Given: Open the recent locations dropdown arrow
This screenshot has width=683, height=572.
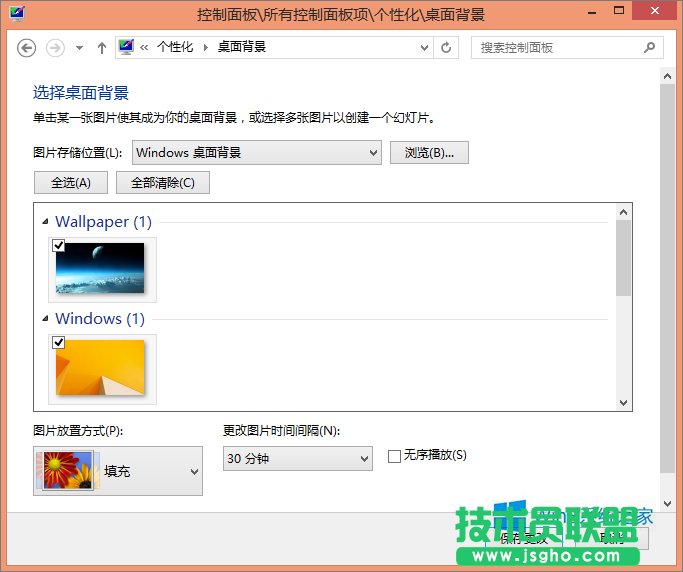Looking at the screenshot, I should coord(79,48).
